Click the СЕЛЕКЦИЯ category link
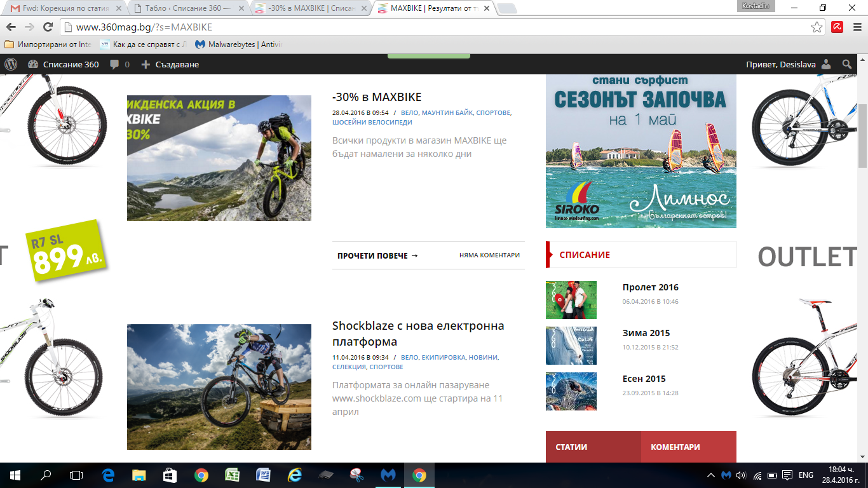The width and height of the screenshot is (868, 488). coord(349,367)
